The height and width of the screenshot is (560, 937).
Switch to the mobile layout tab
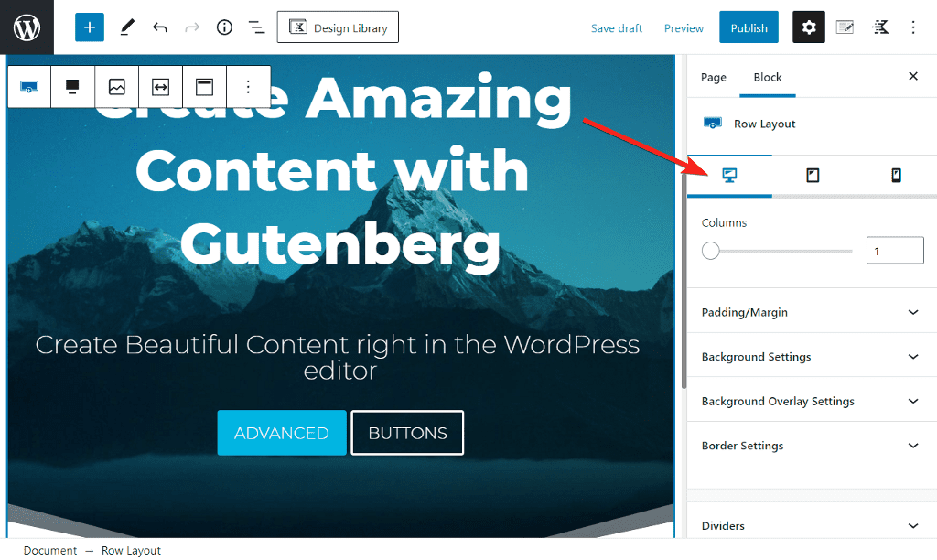[896, 175]
